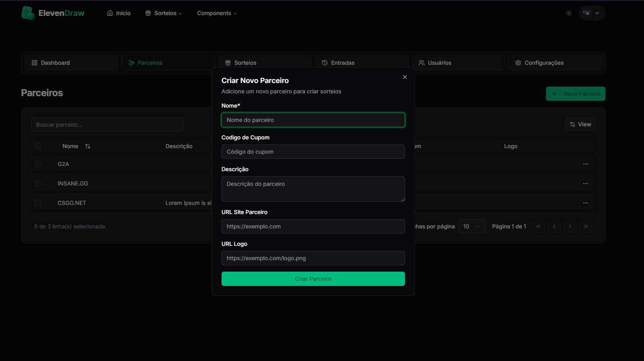
Task: Expand the Components dropdown menu
Action: [x=216, y=13]
